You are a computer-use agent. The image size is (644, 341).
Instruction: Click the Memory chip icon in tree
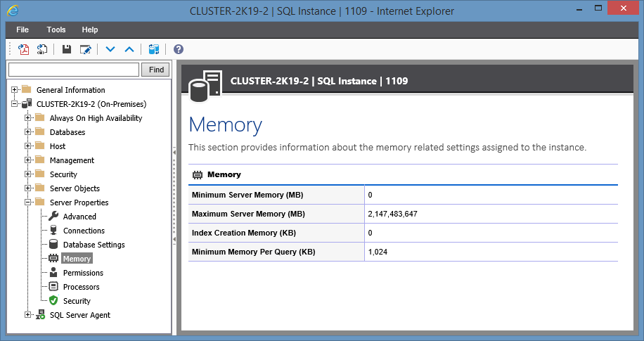(53, 259)
